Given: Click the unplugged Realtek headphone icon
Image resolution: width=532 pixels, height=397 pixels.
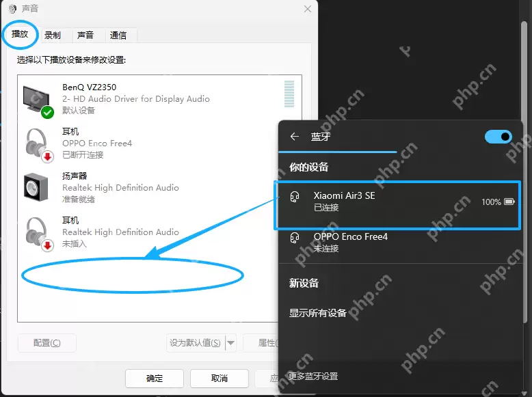Looking at the screenshot, I should pos(38,234).
